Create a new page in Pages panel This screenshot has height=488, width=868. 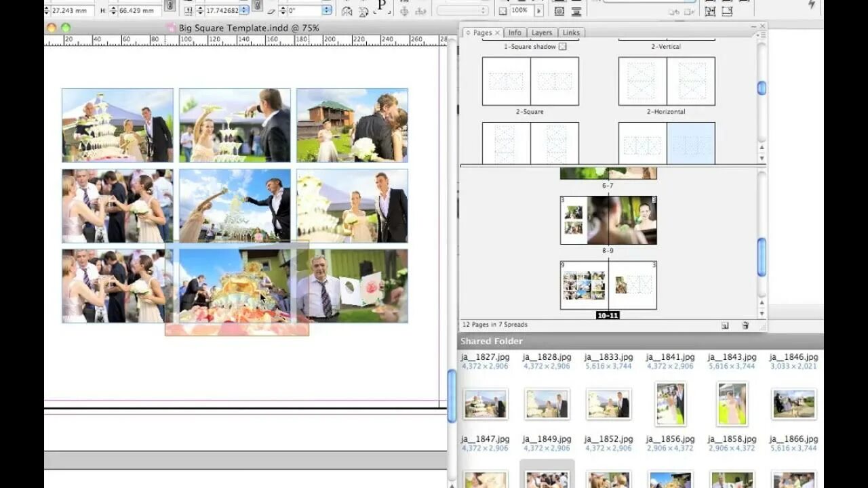tap(725, 325)
